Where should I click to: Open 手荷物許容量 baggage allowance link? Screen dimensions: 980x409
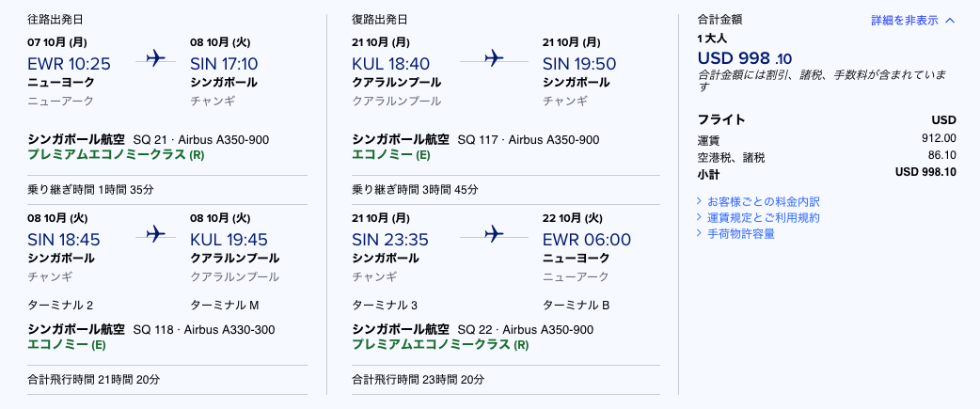click(740, 233)
